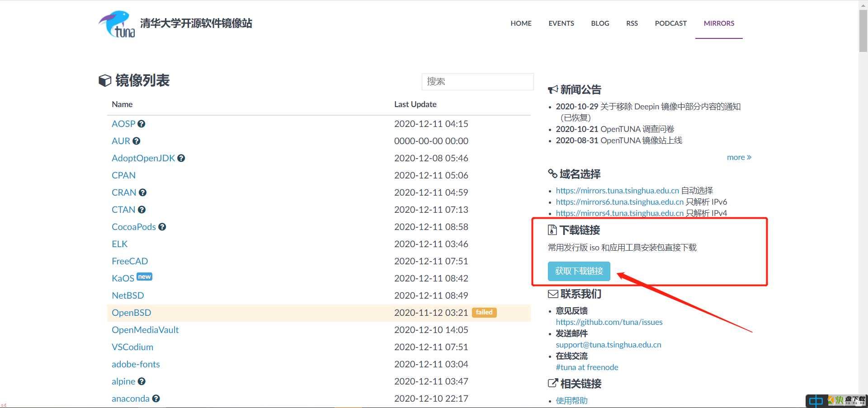868x408 pixels.
Task: Open '#tuna at freenode' chat link
Action: pos(587,367)
